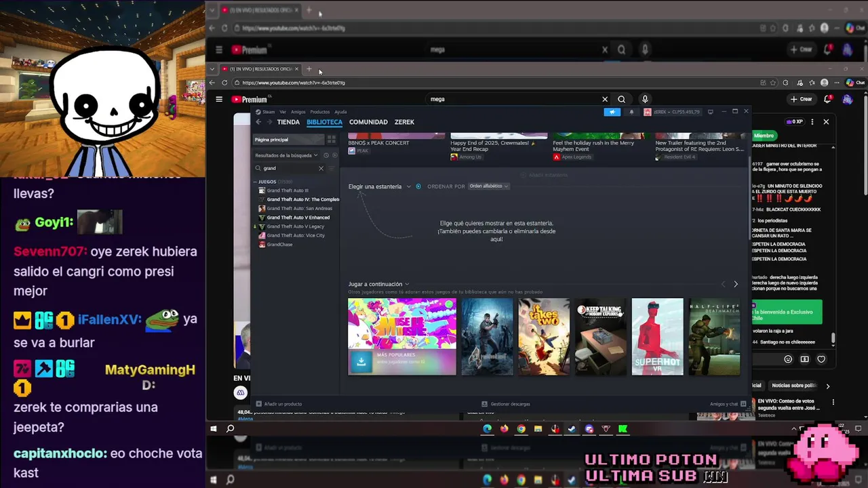868x488 pixels.
Task: Click the YouTube search magnifier button
Action: pos(621,99)
